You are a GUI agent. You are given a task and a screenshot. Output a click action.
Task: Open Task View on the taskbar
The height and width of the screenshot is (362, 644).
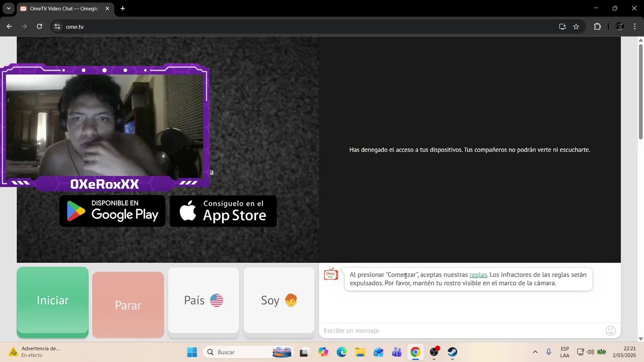click(303, 352)
